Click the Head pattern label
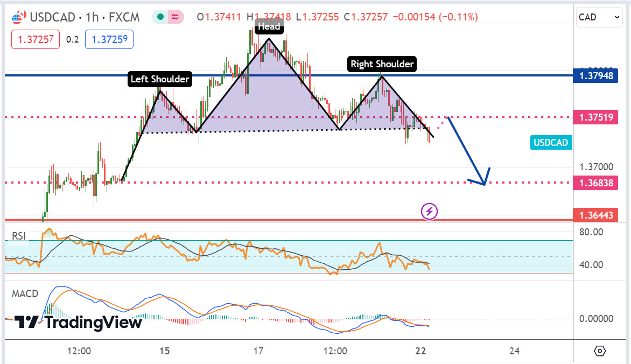631x364 pixels. [x=269, y=26]
